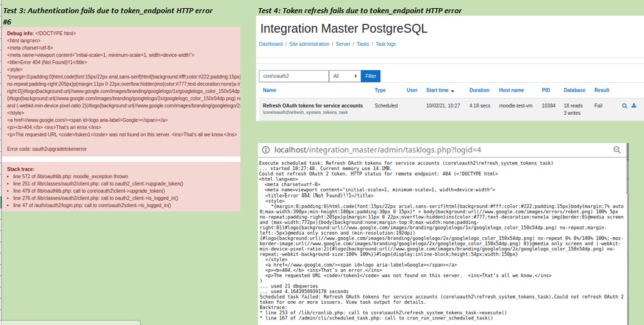Click the 'Test 3: Authentication fails' heading

108,11
